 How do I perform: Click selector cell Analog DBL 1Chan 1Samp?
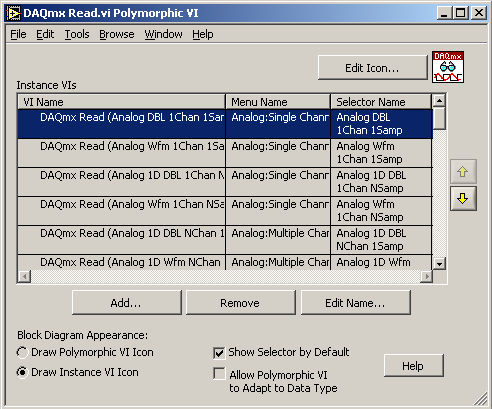tap(381, 124)
